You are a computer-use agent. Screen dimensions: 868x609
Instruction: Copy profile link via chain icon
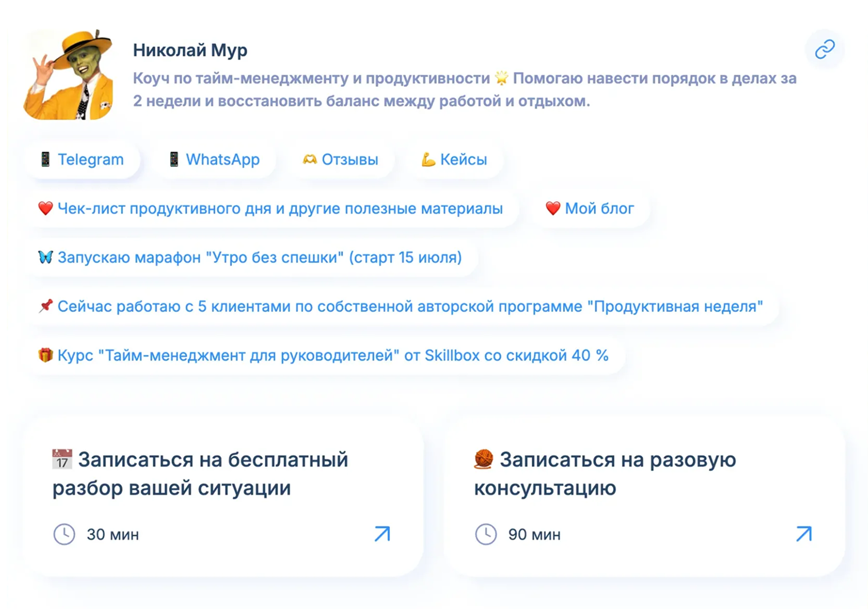[x=824, y=49]
